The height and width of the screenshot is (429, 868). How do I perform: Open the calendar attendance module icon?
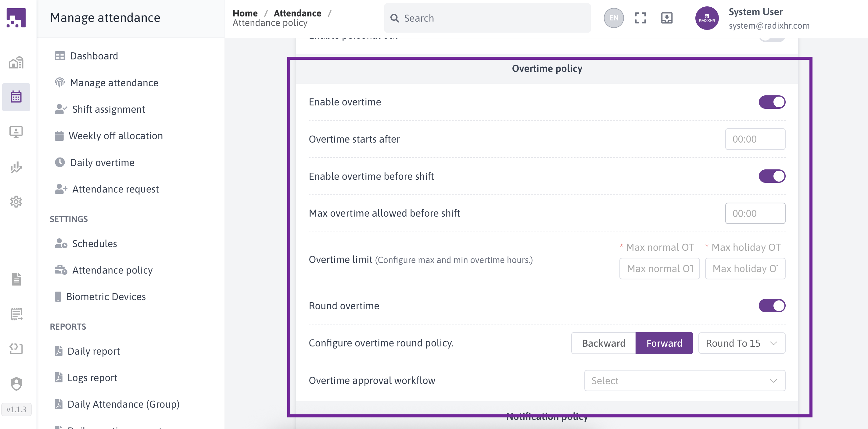point(16,97)
